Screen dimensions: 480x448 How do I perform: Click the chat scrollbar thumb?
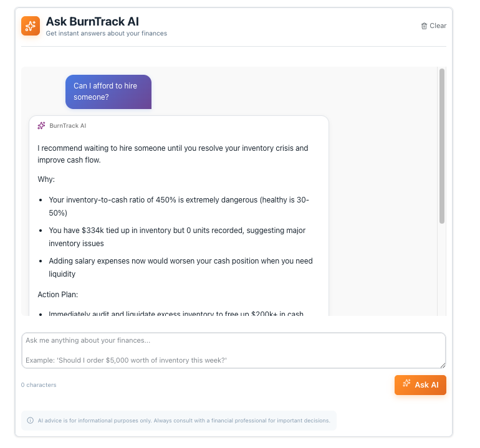click(441, 146)
